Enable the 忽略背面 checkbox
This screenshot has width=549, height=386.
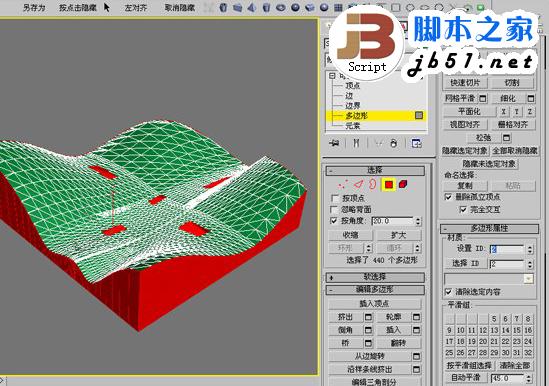[334, 209]
